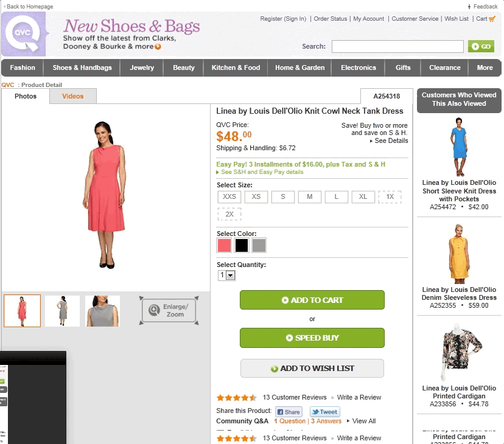This screenshot has width=504, height=444.
Task: Select the gray cowl neck close-up thumbnail
Action: [102, 311]
